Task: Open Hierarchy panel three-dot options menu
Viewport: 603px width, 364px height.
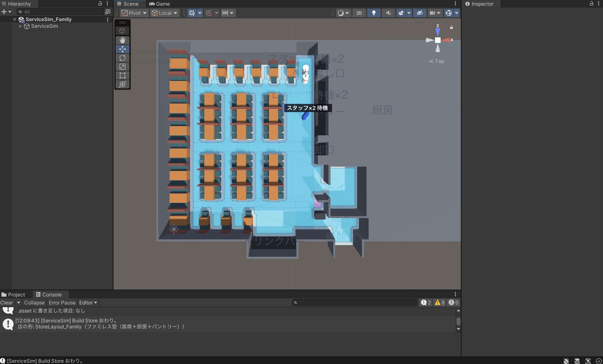Action: coord(107,3)
